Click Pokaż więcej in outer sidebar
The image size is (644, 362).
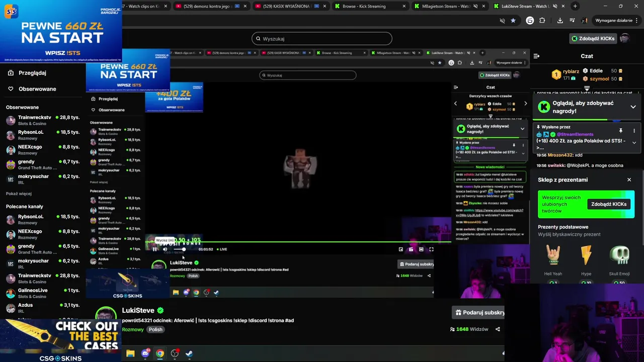point(19,194)
